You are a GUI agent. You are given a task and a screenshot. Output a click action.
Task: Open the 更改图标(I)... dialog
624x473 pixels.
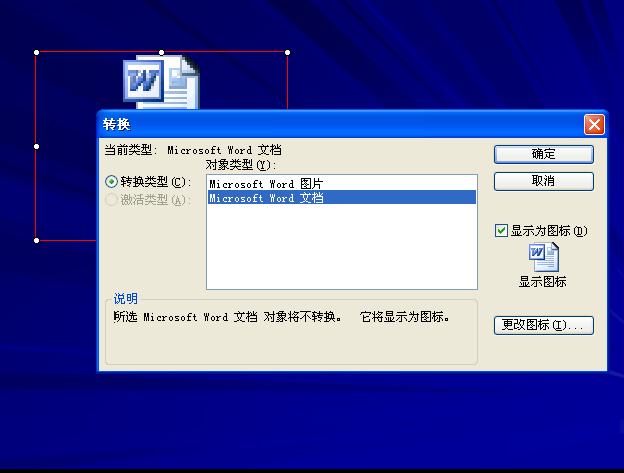pos(544,325)
